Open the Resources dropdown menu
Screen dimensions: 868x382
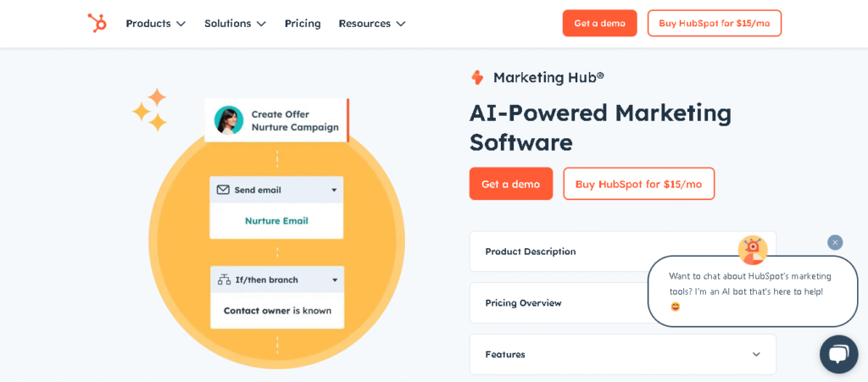[x=371, y=24]
